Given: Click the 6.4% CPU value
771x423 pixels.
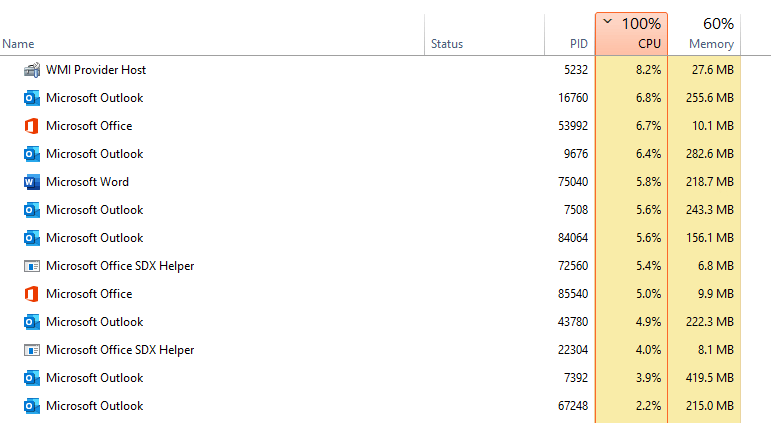Looking at the screenshot, I should (x=648, y=154).
